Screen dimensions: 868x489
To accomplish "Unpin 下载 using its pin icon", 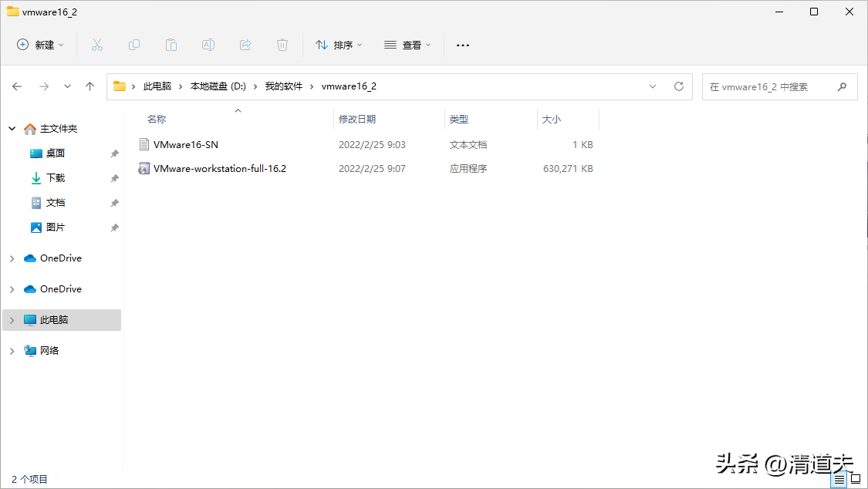I will (x=115, y=178).
